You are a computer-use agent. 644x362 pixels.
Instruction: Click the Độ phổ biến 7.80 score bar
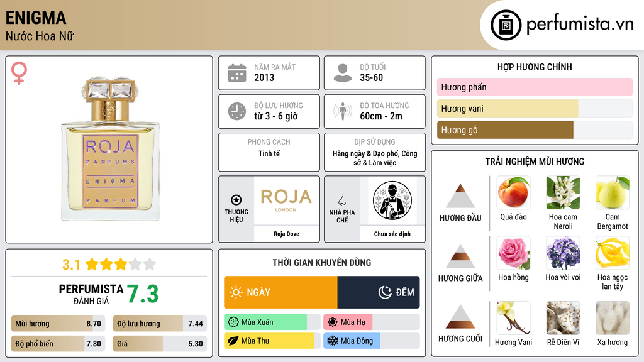58,344
